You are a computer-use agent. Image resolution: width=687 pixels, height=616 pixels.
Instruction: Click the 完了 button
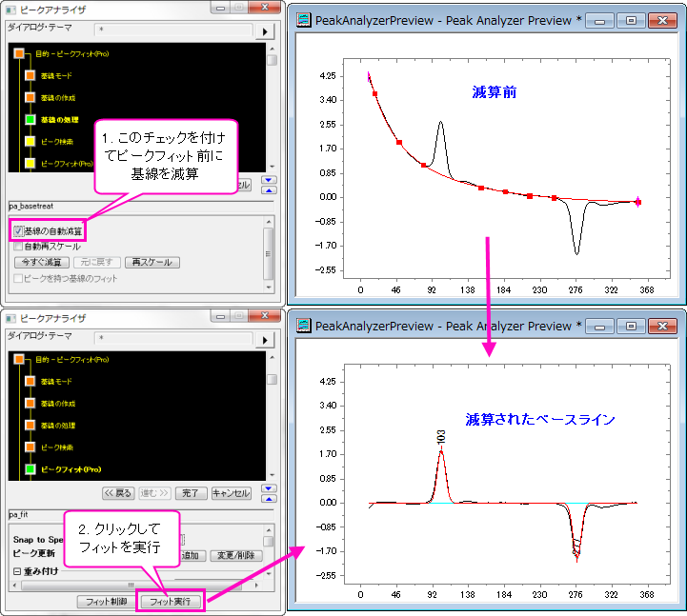tap(191, 493)
